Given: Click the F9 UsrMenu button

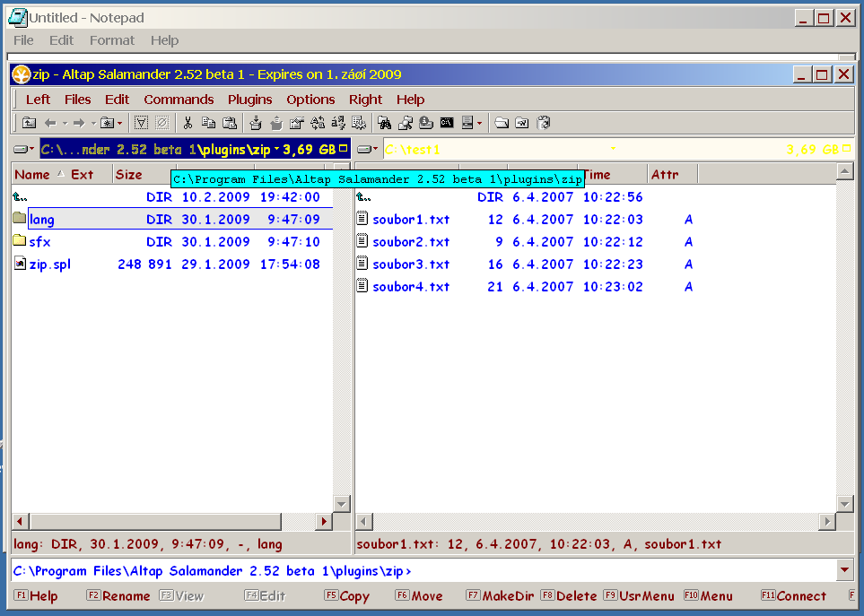Looking at the screenshot, I should [x=639, y=595].
